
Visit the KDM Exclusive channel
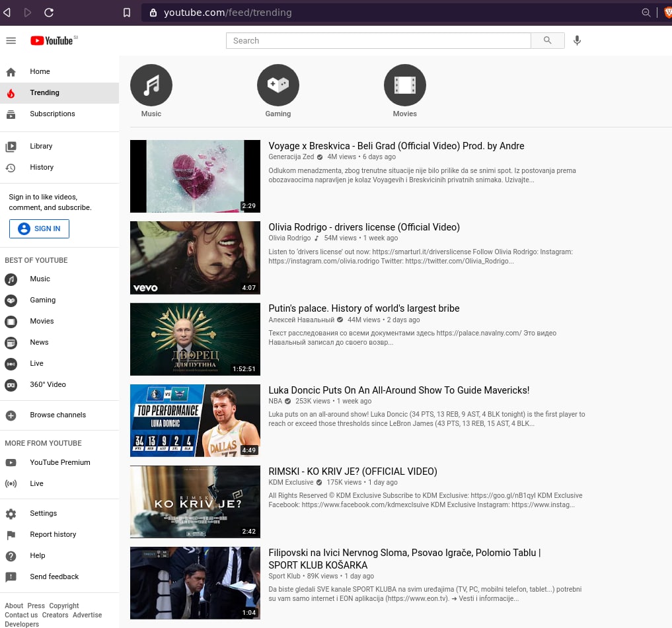(x=291, y=482)
